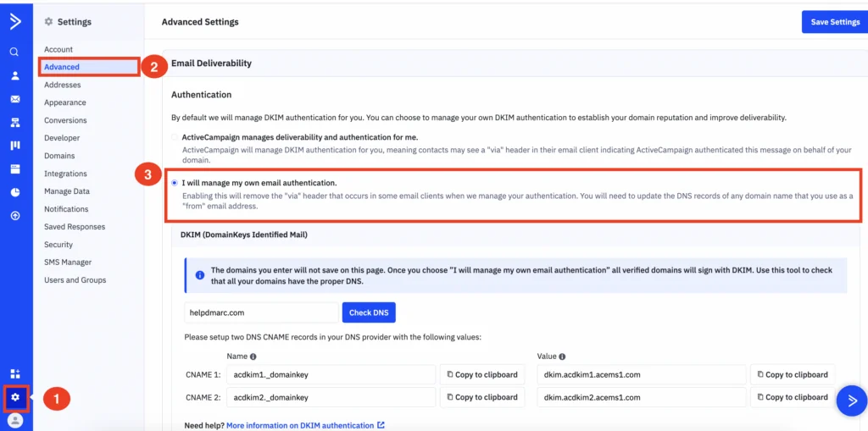This screenshot has height=431, width=868.
Task: Copy CNAME 1 name to clipboard
Action: point(482,374)
